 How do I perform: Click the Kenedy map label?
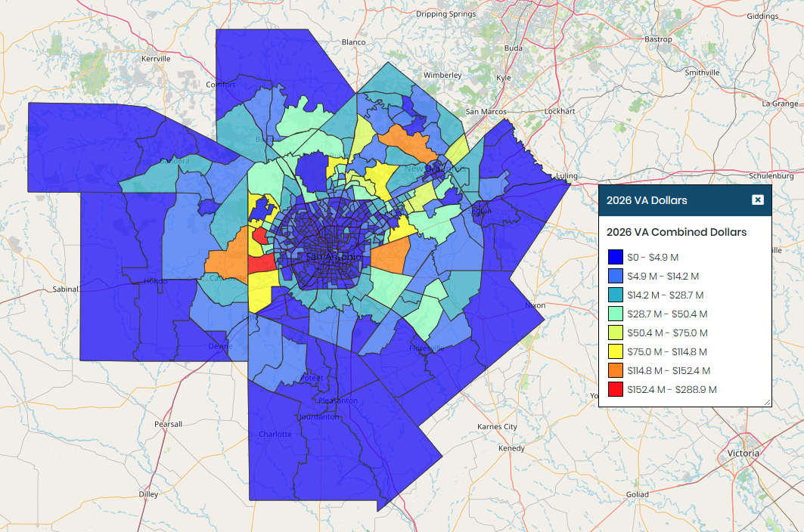pyautogui.click(x=512, y=448)
